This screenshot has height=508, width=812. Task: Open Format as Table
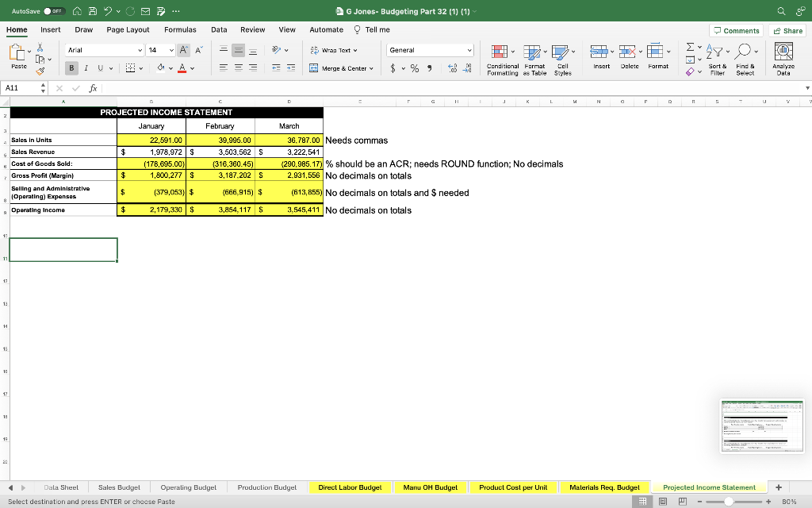click(534, 60)
